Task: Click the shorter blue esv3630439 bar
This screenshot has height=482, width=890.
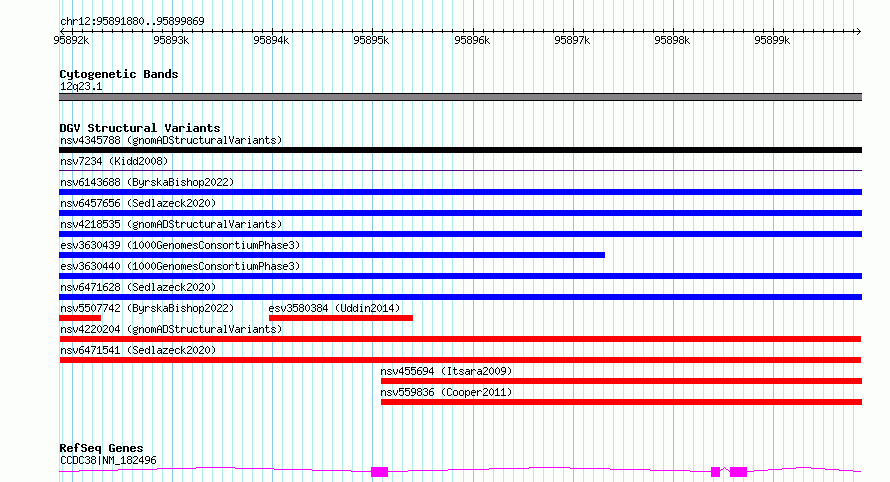Action: coord(332,255)
